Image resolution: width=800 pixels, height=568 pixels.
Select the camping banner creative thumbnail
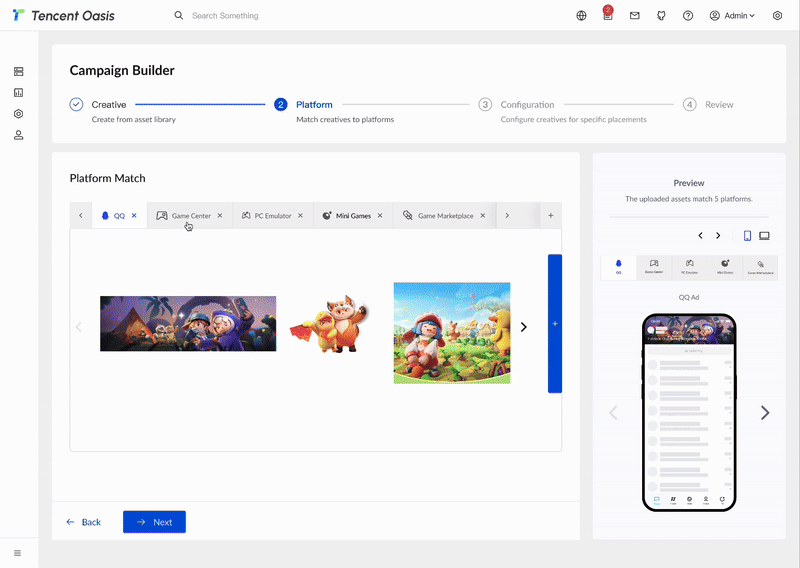click(x=188, y=324)
